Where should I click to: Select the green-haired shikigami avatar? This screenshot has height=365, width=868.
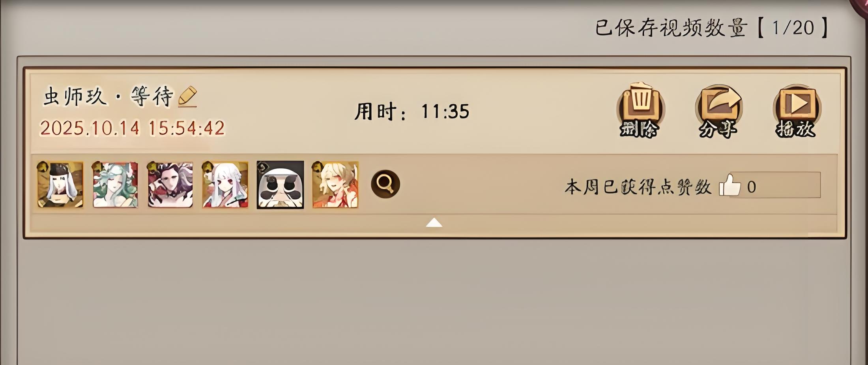tap(115, 184)
